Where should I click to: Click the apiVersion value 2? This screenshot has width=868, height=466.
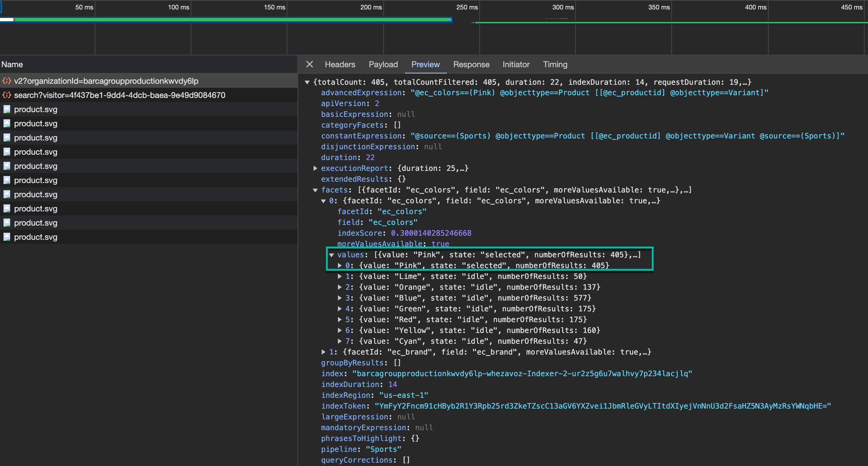pyautogui.click(x=377, y=103)
